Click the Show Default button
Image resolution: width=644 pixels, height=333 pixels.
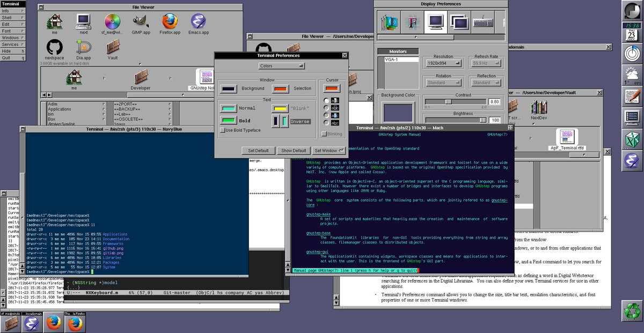[294, 151]
